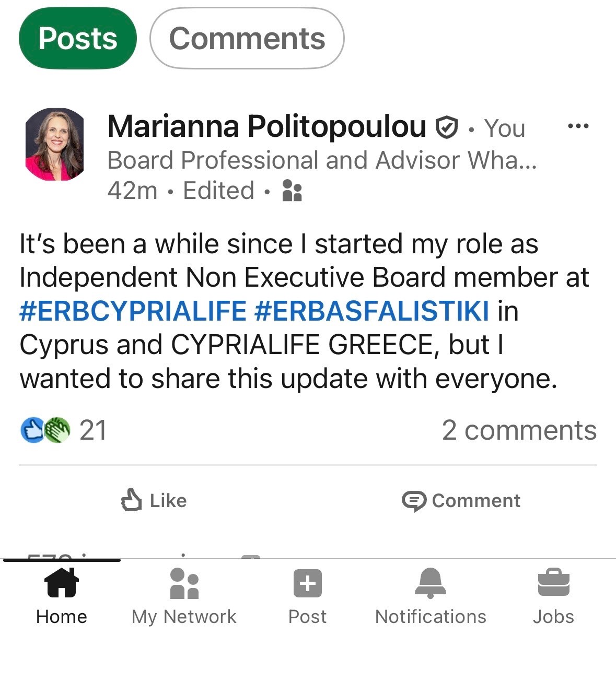
Task: Open Marianna Politopoulou's profile name
Action: coord(266,127)
